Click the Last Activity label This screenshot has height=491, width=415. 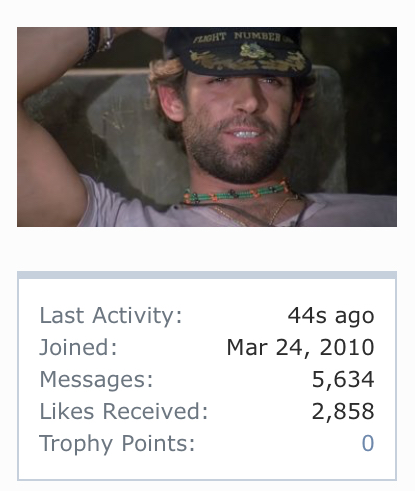pos(111,315)
